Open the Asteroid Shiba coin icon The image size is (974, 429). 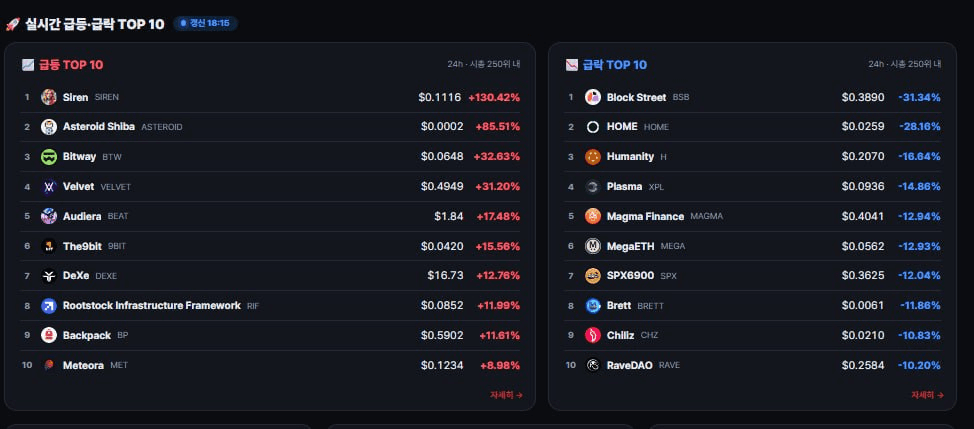point(49,127)
